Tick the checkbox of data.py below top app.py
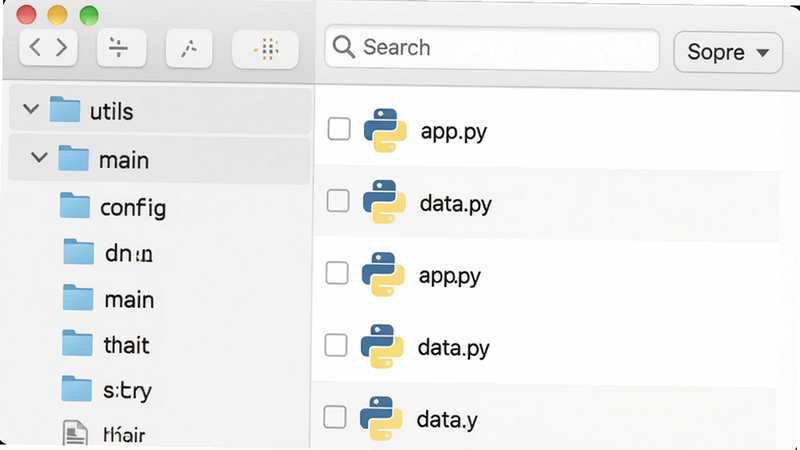800x450 pixels. point(338,201)
